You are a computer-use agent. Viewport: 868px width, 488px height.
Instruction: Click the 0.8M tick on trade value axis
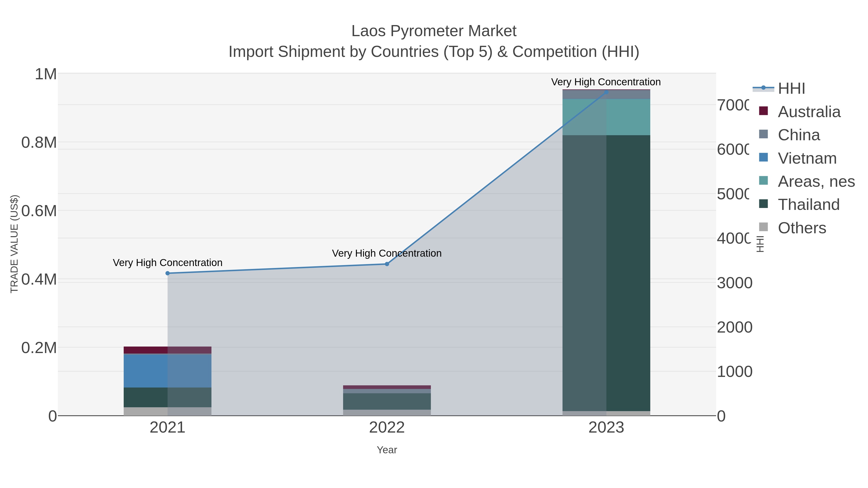coord(39,142)
